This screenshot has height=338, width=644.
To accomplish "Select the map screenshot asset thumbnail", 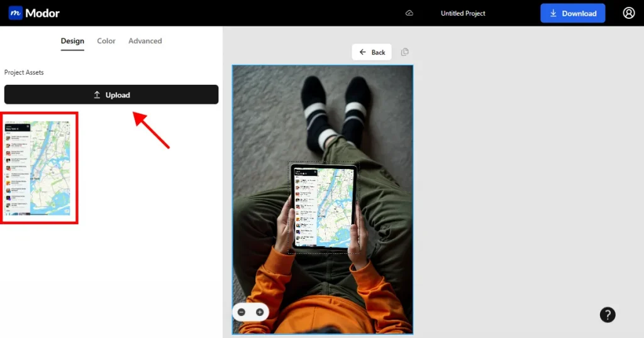I will click(x=38, y=168).
